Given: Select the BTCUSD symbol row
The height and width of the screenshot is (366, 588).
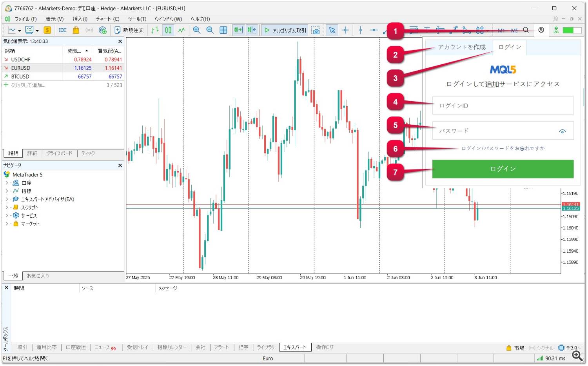Looking at the screenshot, I should (63, 76).
